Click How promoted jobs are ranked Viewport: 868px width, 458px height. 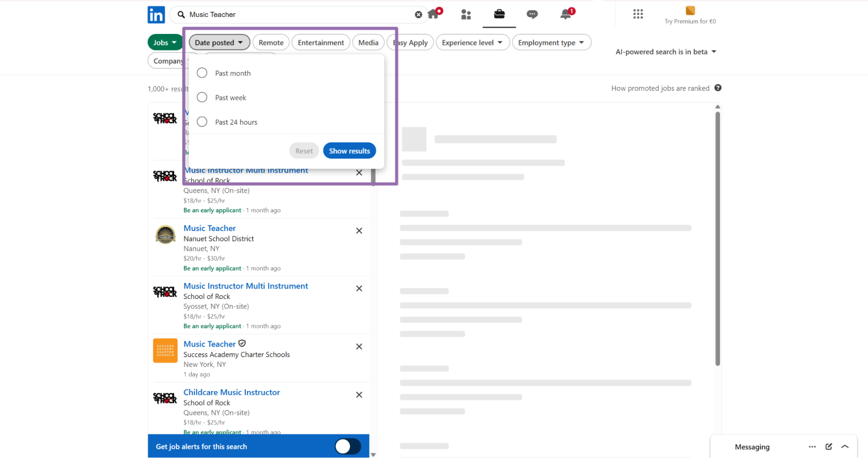[660, 88]
